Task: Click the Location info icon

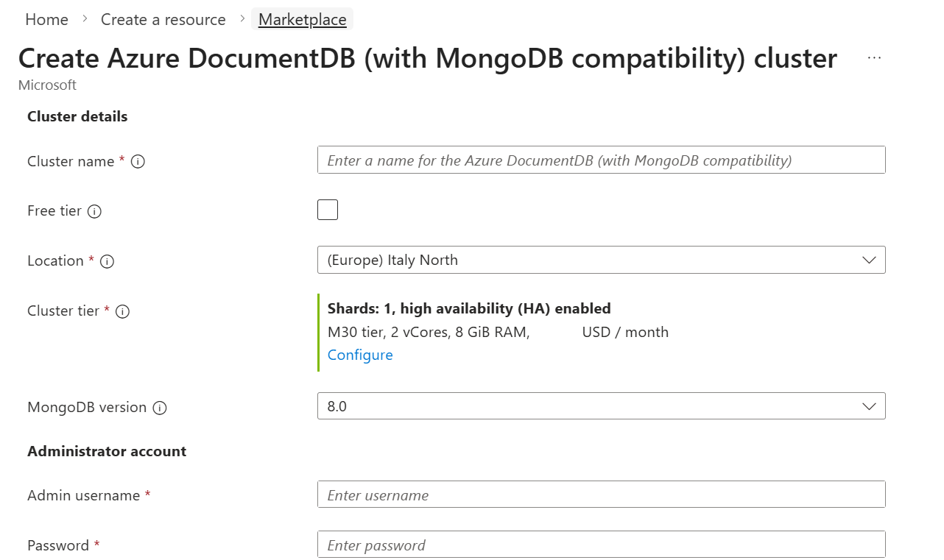Action: point(107,261)
